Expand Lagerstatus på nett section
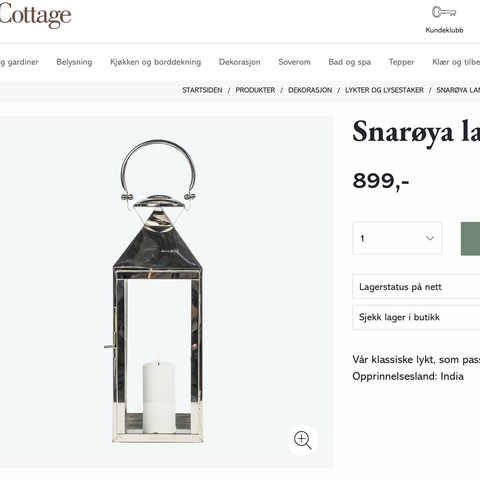The width and height of the screenshot is (480, 480). coord(416,287)
